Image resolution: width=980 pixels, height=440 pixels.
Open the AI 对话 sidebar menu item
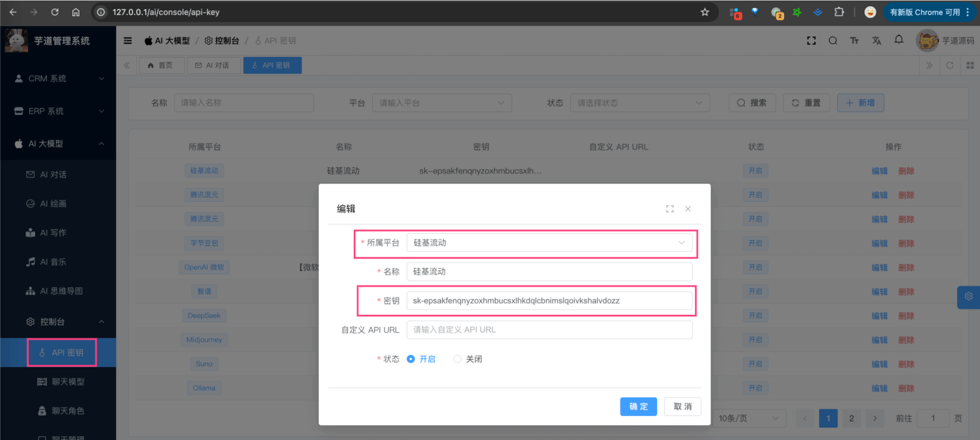53,175
